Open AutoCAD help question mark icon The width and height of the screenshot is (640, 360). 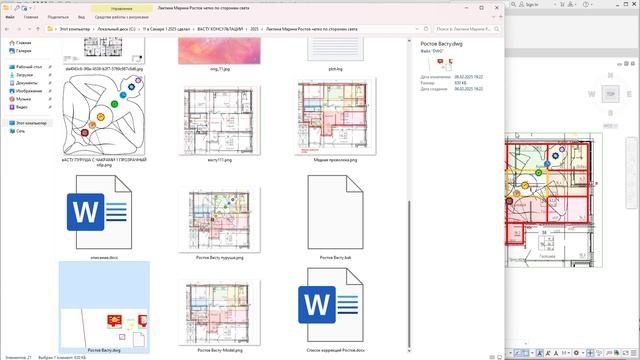pos(586,4)
